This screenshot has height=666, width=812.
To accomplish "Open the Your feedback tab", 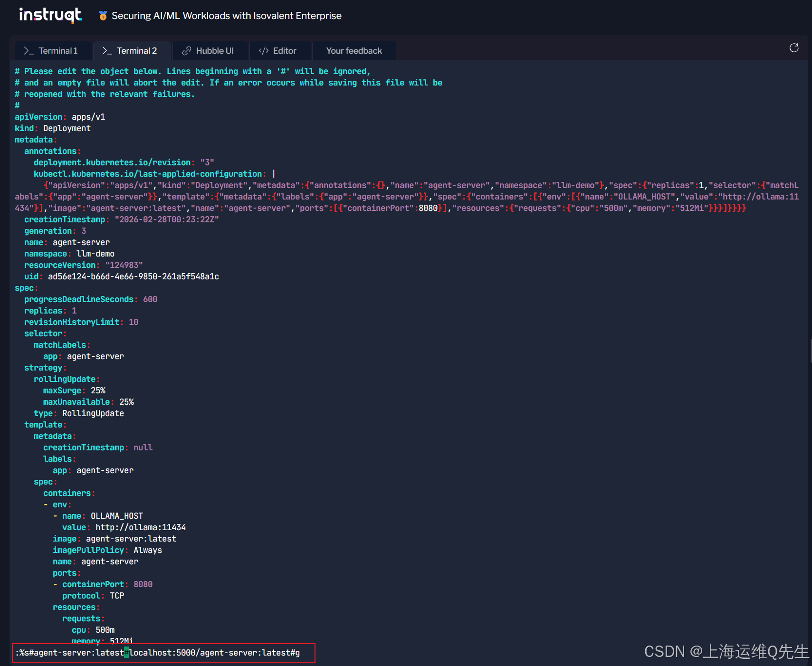I will tap(354, 51).
